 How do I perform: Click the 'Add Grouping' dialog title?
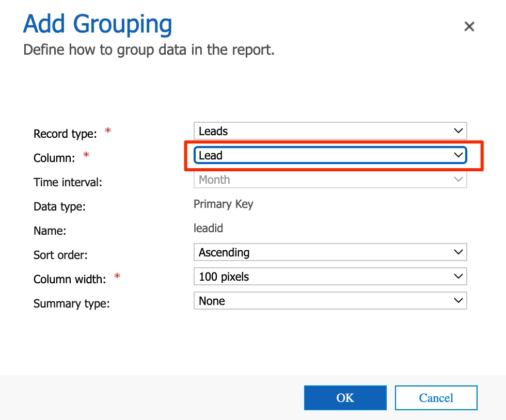98,25
